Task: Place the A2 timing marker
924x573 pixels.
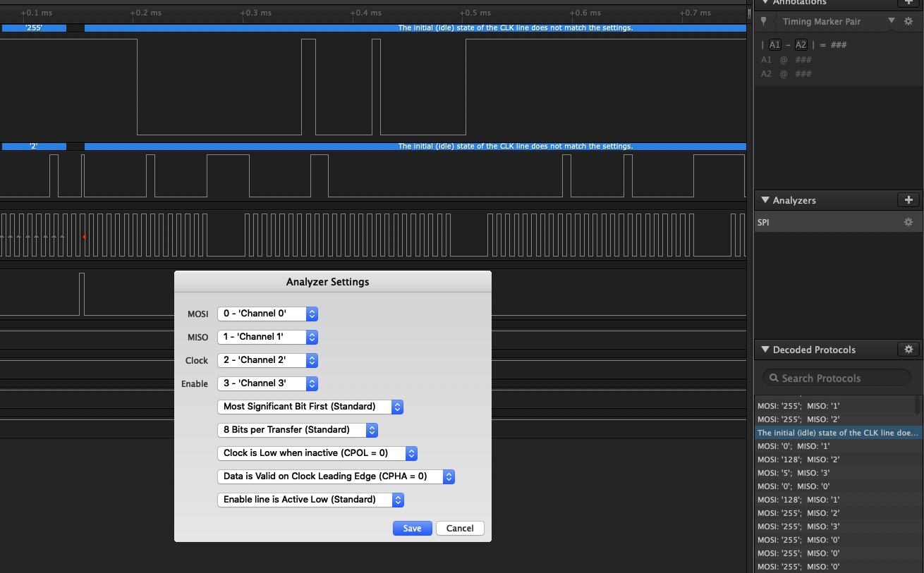Action: (801, 45)
